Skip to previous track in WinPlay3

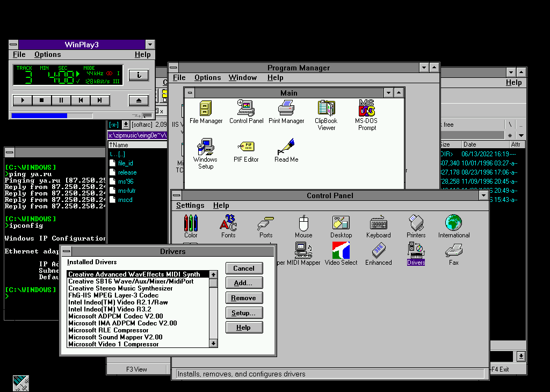pos(81,100)
